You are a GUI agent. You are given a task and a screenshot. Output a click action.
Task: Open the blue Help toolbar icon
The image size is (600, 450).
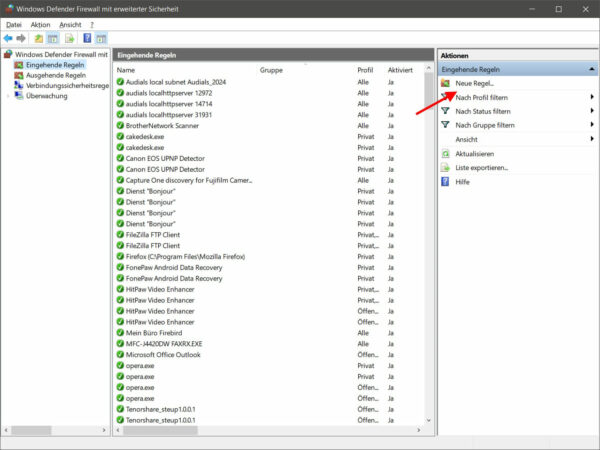[x=87, y=38]
